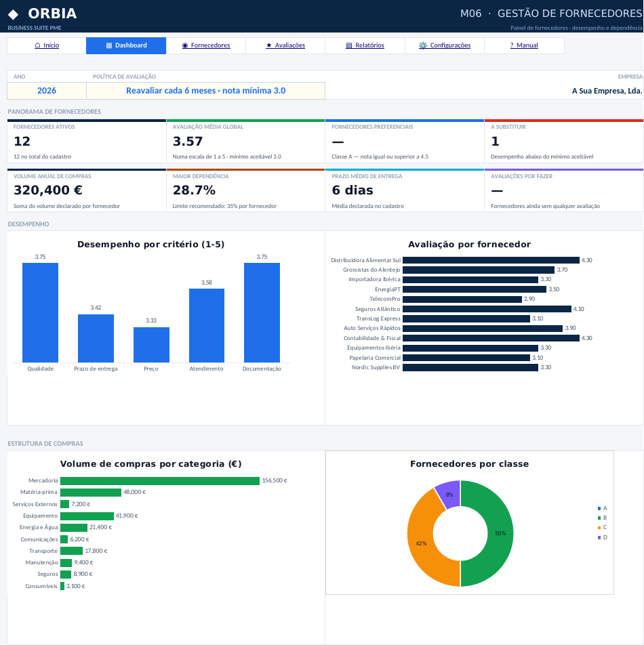Click the Auto Serviços Rápidos bar
The width and height of the screenshot is (644, 645).
483,328
